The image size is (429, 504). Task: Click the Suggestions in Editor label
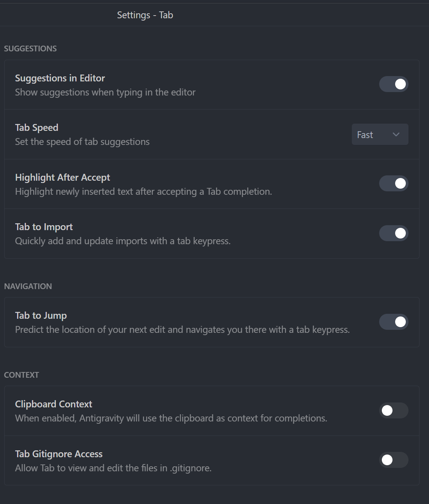60,78
